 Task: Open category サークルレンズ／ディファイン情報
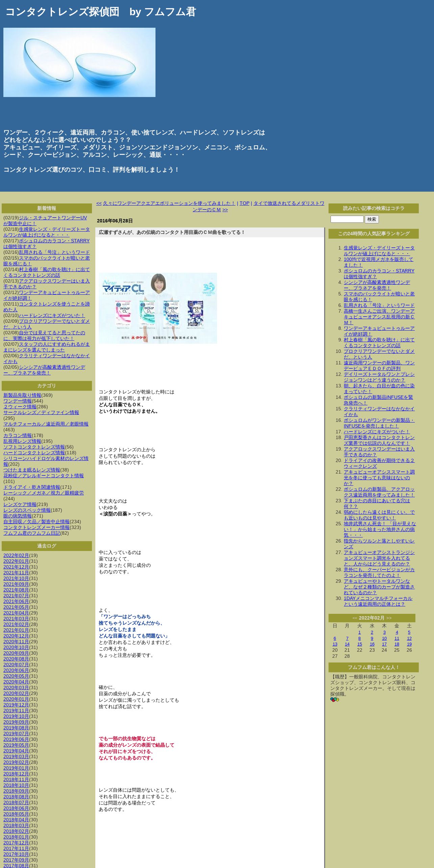41,412
